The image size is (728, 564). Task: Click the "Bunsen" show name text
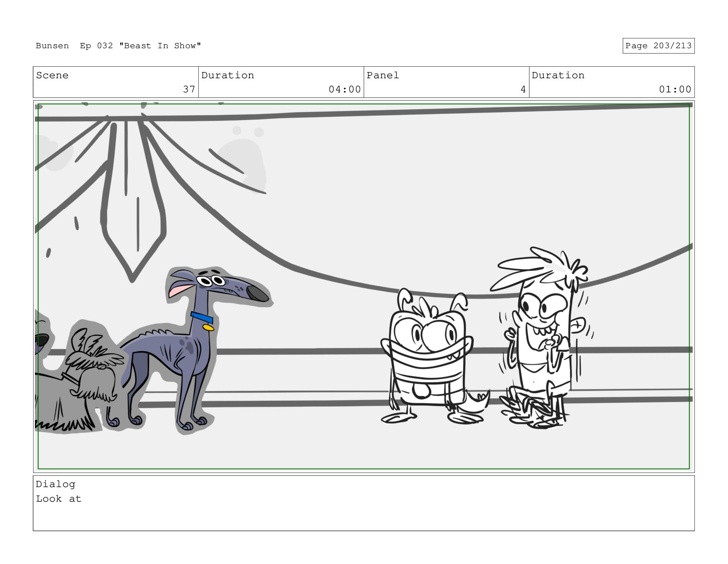[x=52, y=46]
